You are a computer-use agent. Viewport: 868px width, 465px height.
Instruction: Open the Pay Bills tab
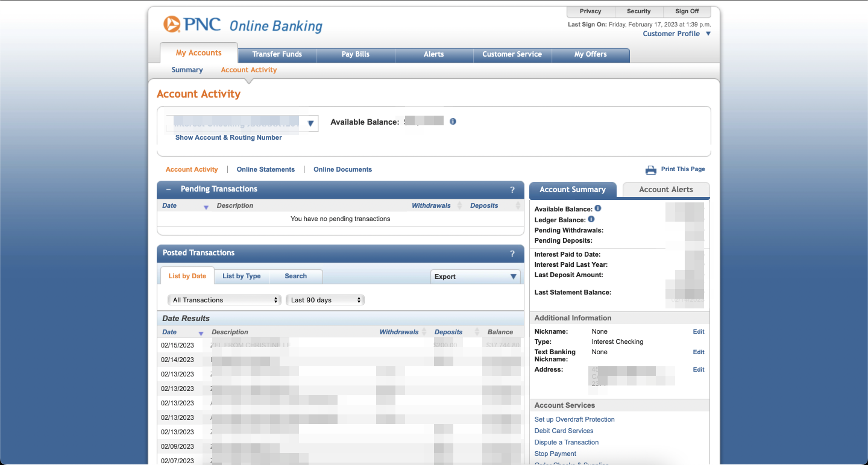(x=356, y=54)
